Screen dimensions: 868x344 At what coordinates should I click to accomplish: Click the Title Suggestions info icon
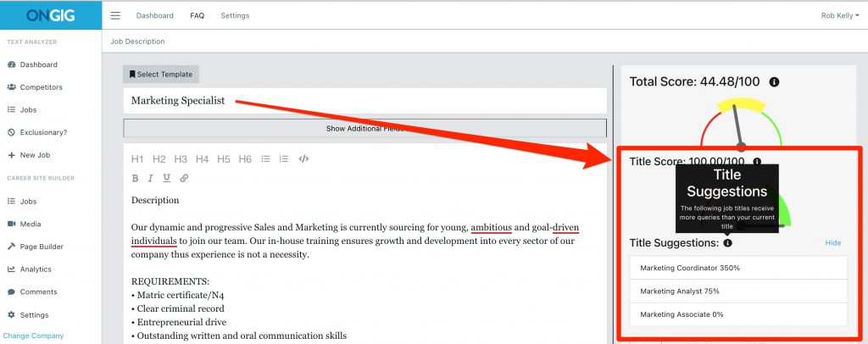coord(727,243)
